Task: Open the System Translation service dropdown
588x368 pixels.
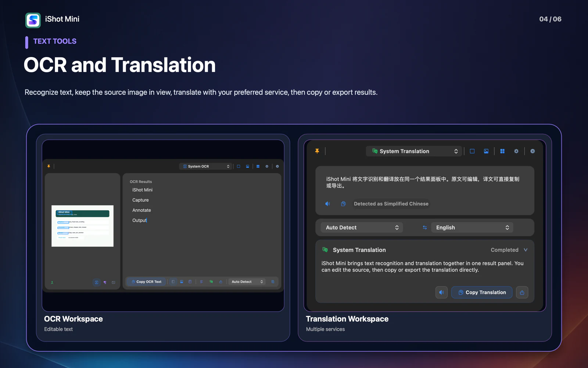Action: [413, 151]
